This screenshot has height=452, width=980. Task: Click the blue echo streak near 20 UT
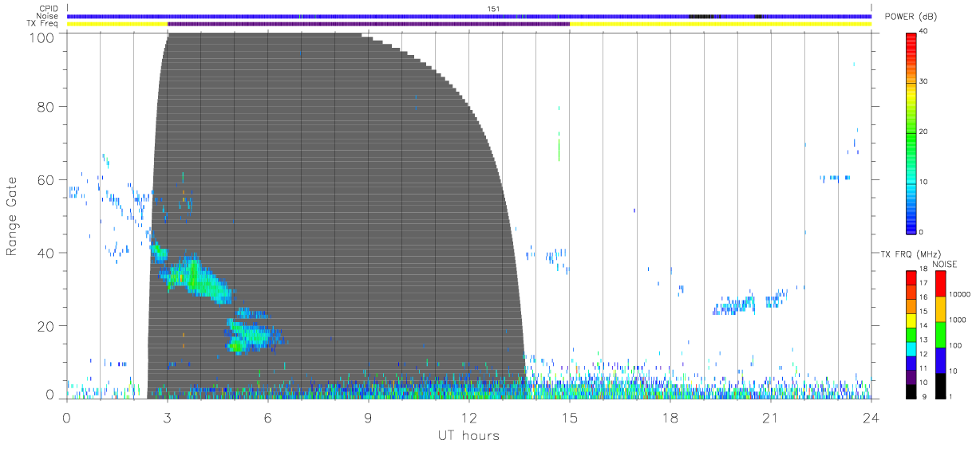734,305
